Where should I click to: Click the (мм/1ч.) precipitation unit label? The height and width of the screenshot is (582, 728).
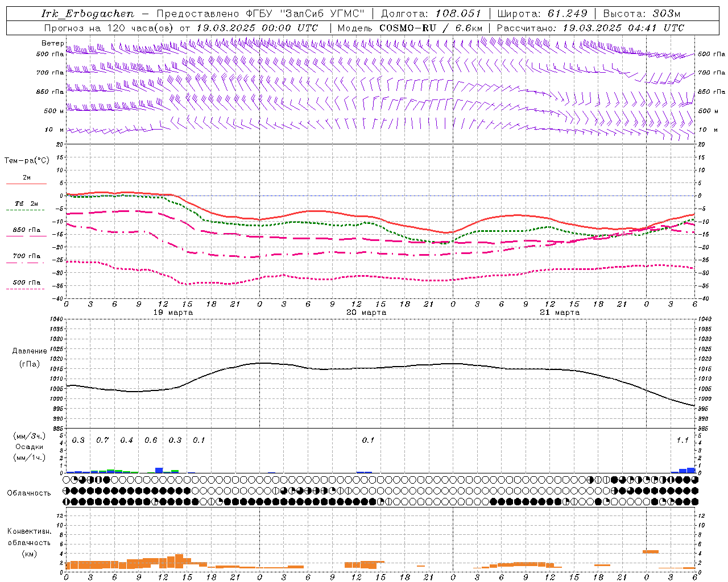click(29, 457)
